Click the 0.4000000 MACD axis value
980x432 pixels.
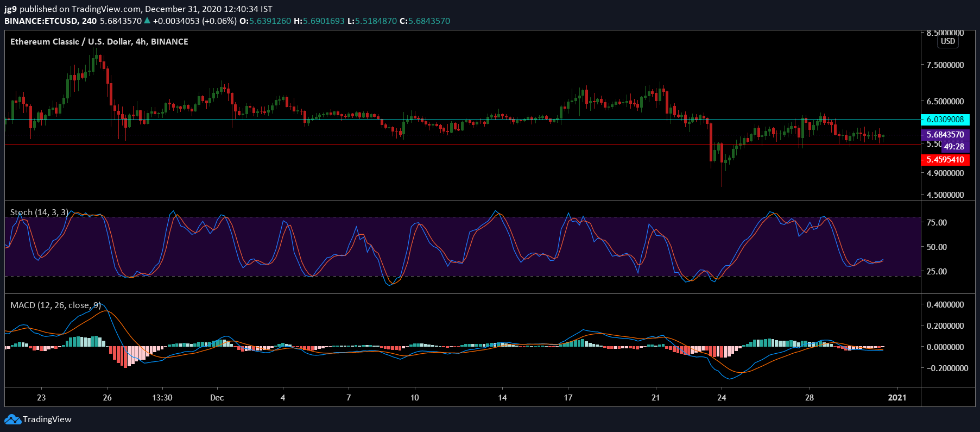point(945,305)
